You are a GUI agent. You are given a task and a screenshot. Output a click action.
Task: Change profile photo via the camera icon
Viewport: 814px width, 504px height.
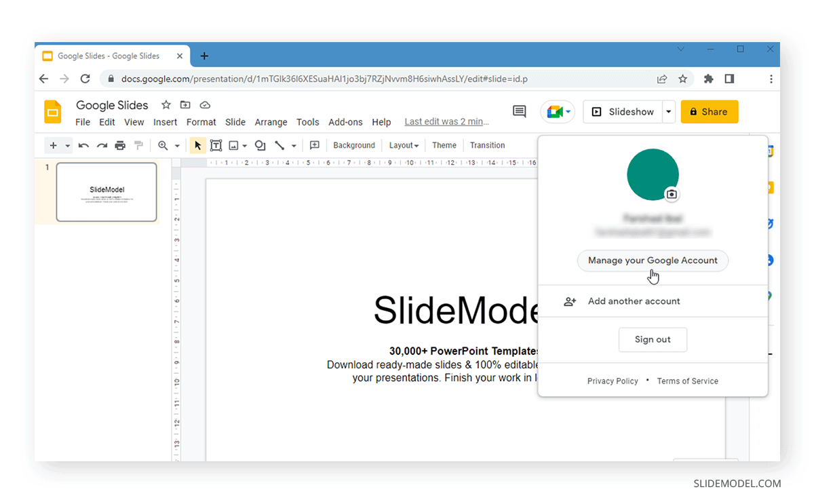point(672,194)
